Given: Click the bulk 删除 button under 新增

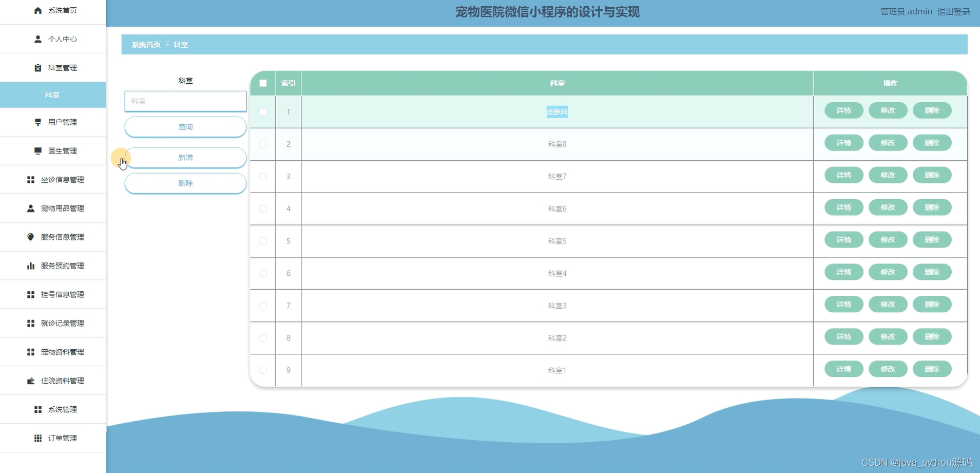Looking at the screenshot, I should tap(185, 183).
